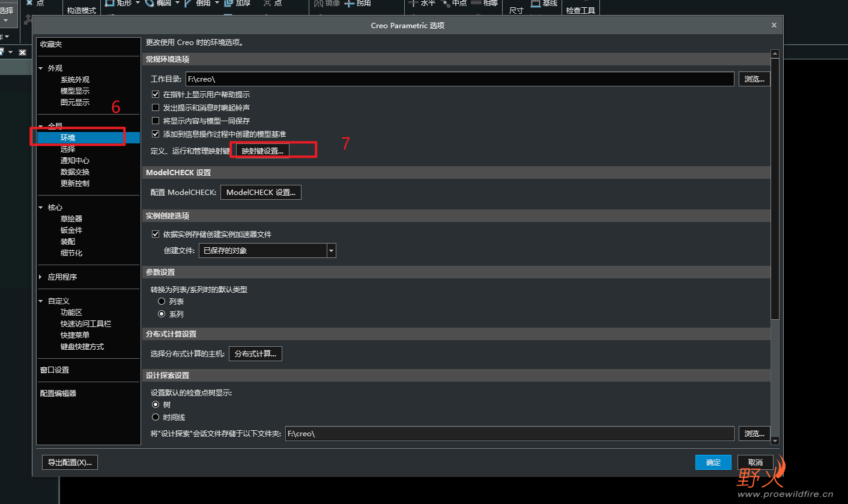This screenshot has width=848, height=504.
Task: Select the 倒角 tool in the ribbon
Action: pyautogui.click(x=199, y=3)
